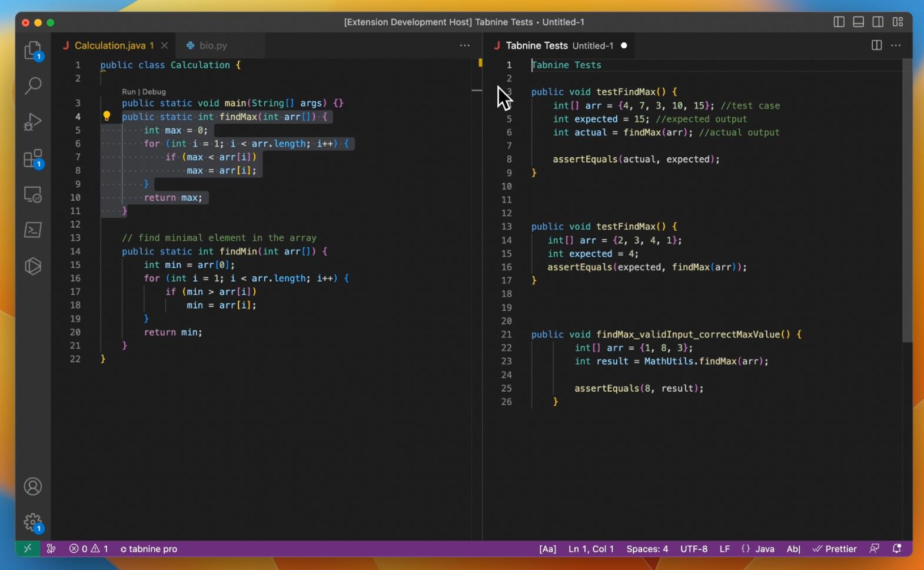Open the Remote Explorer view

click(x=33, y=194)
